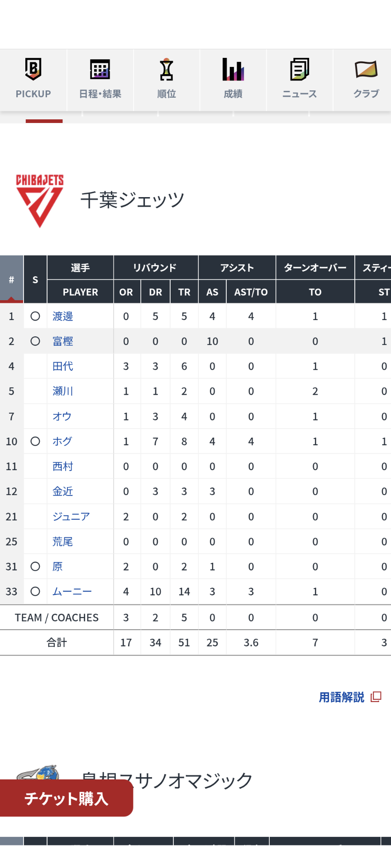Sort by AST/TO column header
Image resolution: width=391 pixels, height=868 pixels.
click(x=251, y=292)
